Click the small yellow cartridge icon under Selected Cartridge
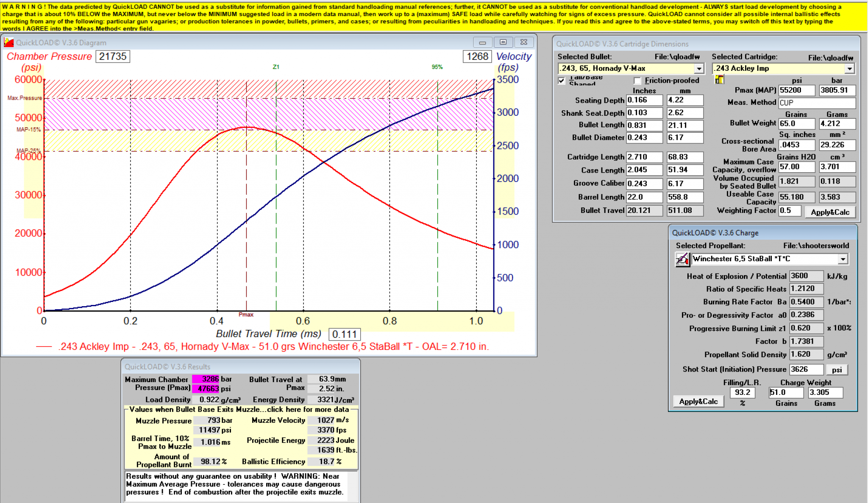 click(x=719, y=79)
